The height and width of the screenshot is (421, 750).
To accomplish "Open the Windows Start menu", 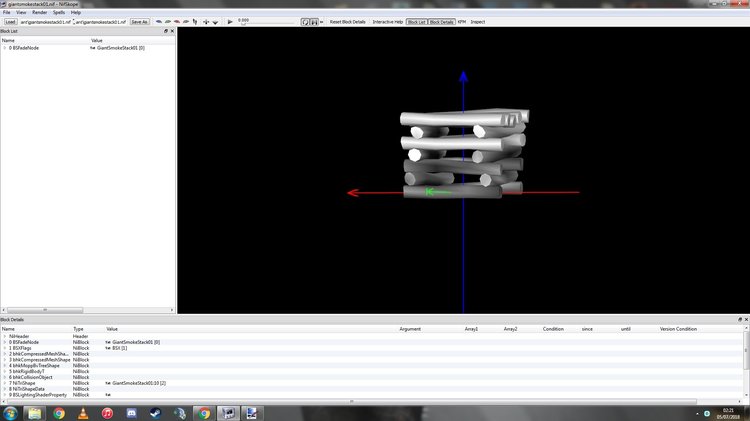I will (10, 413).
